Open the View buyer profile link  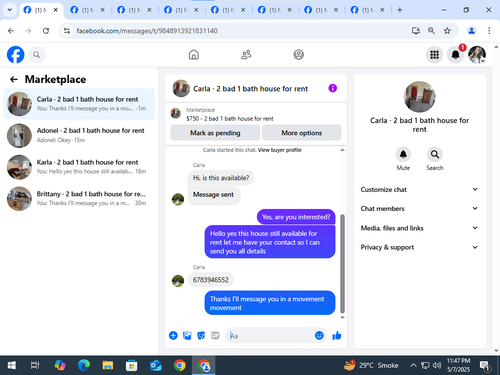tap(279, 150)
